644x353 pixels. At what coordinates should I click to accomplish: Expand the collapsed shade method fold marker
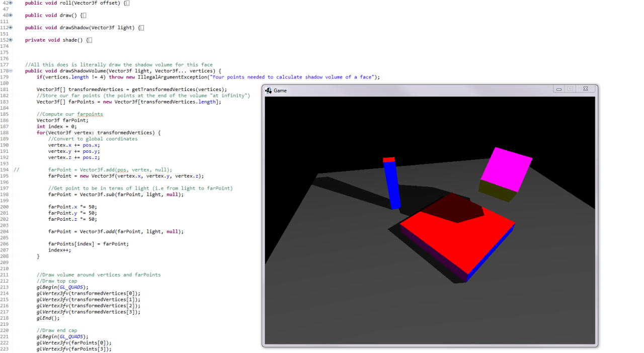(x=11, y=40)
